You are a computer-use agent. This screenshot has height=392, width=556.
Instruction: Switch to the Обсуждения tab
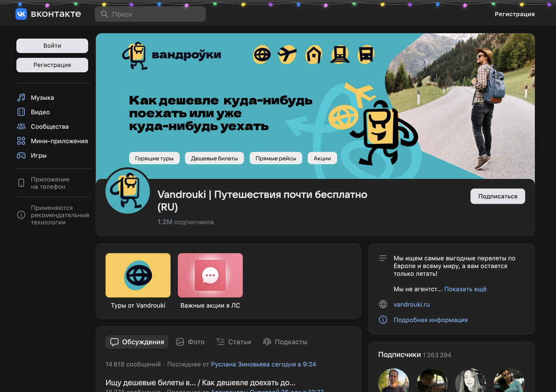[137, 342]
